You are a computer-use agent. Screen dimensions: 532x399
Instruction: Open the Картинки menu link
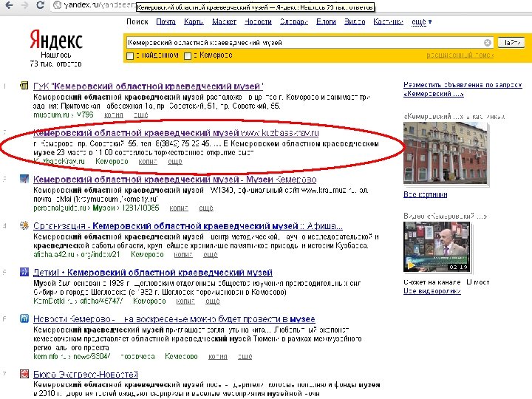[389, 21]
